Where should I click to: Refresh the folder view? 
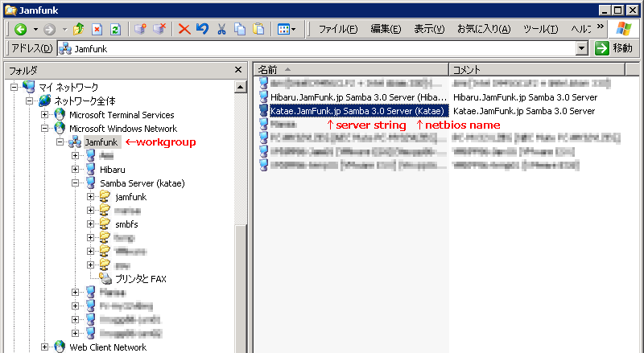(115, 29)
